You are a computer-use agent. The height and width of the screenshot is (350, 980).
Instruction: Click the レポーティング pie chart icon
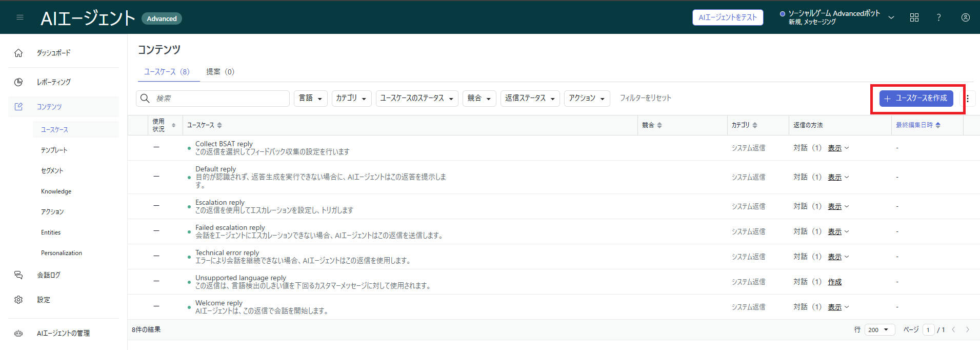point(18,82)
